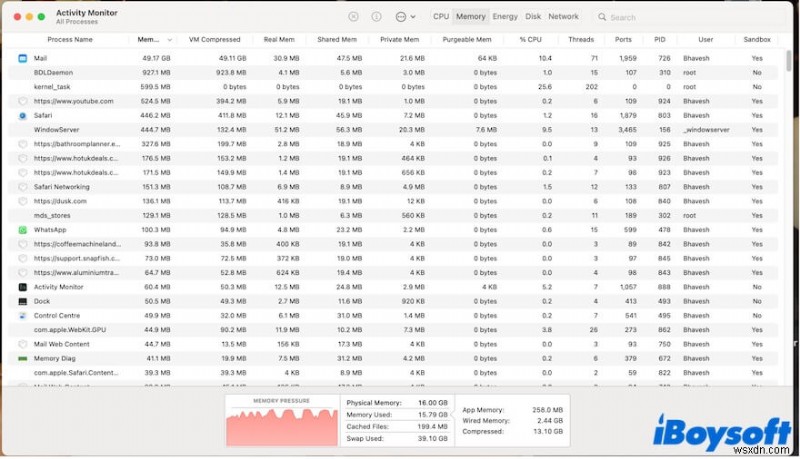800x459 pixels.
Task: Sort by % CPU column header
Action: (531, 39)
